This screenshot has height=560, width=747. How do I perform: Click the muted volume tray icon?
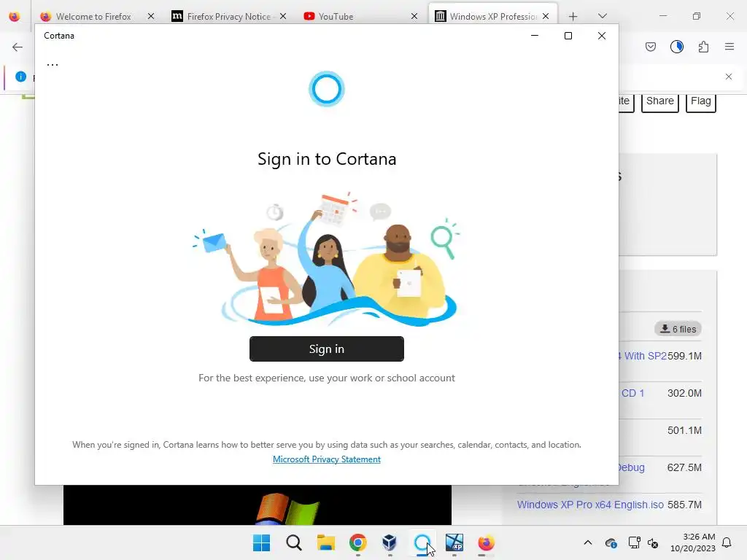653,542
